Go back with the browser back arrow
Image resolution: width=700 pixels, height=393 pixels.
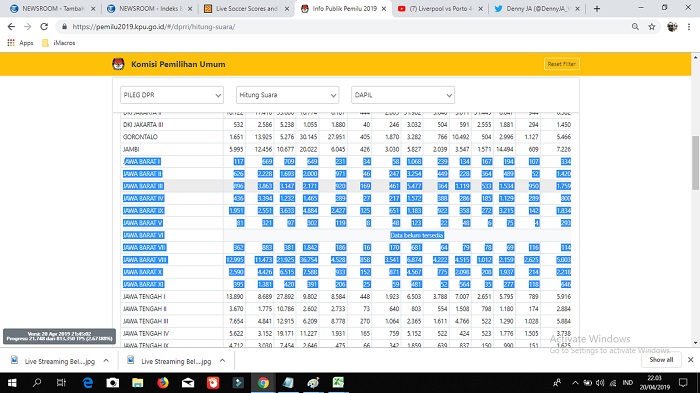pos(11,27)
